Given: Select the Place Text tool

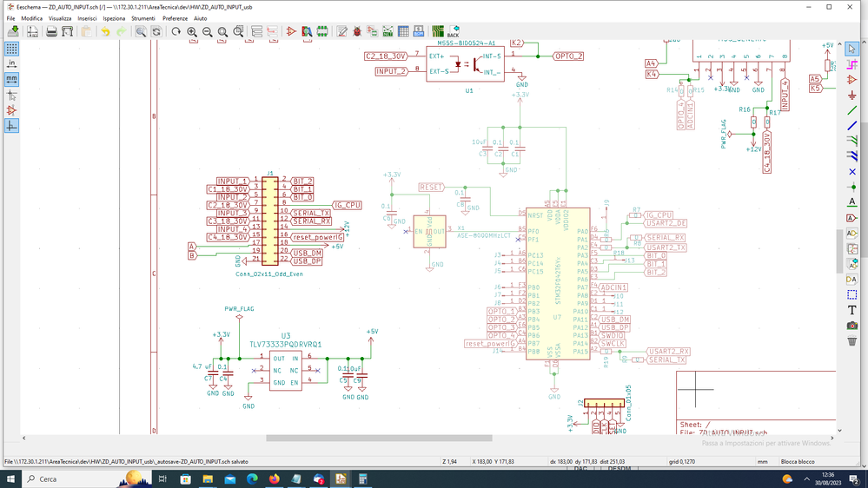Looking at the screenshot, I should [852, 310].
